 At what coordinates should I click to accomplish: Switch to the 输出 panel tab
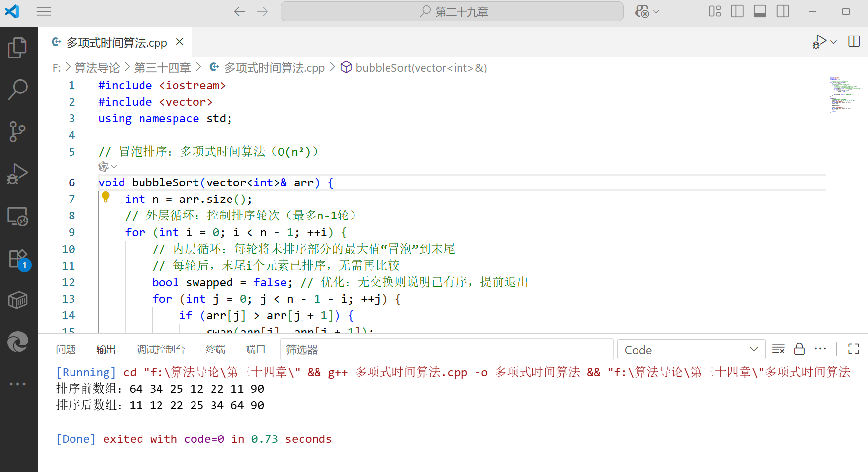tap(106, 349)
